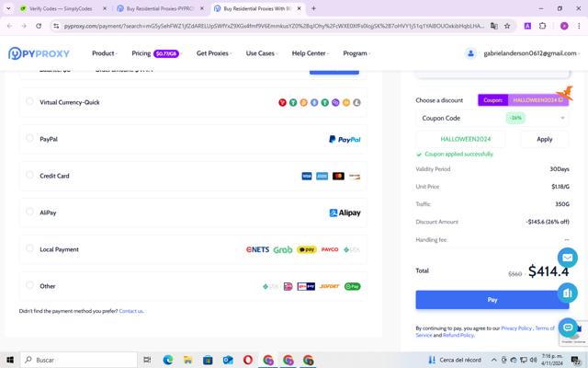This screenshot has height=368, width=588.
Task: Select the Credit Card radio button
Action: click(29, 175)
